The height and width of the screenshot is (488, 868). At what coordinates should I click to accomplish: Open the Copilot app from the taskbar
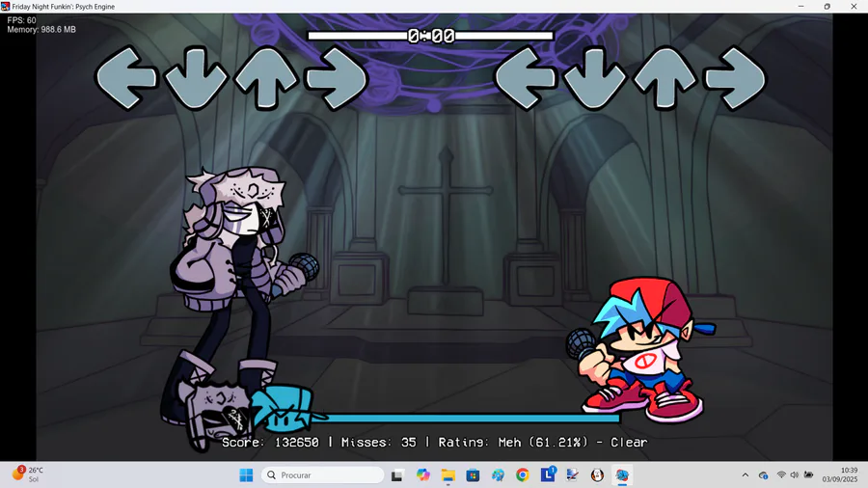click(x=423, y=474)
